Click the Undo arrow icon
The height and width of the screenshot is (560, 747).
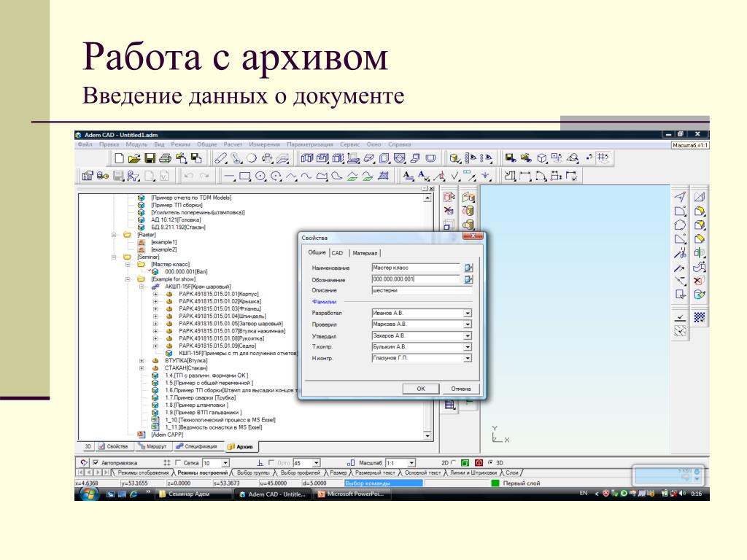coord(189,176)
